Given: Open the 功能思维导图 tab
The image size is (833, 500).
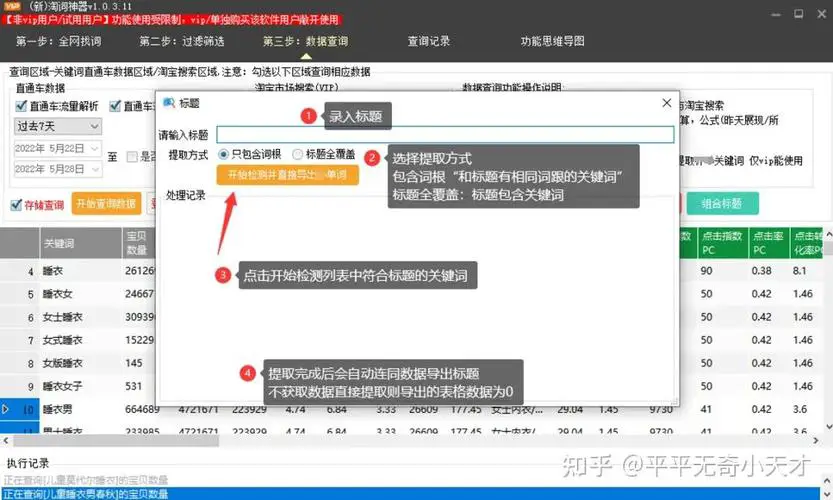Looking at the screenshot, I should click(x=552, y=41).
